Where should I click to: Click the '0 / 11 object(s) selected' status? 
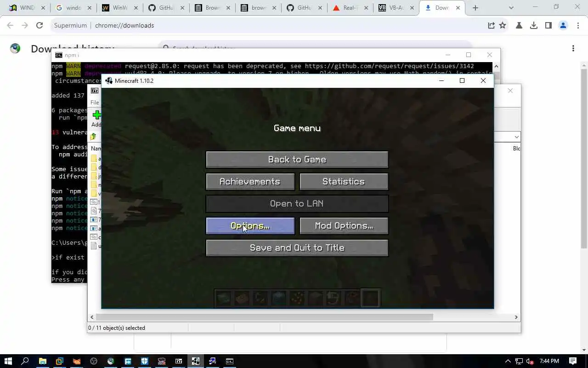point(118,328)
